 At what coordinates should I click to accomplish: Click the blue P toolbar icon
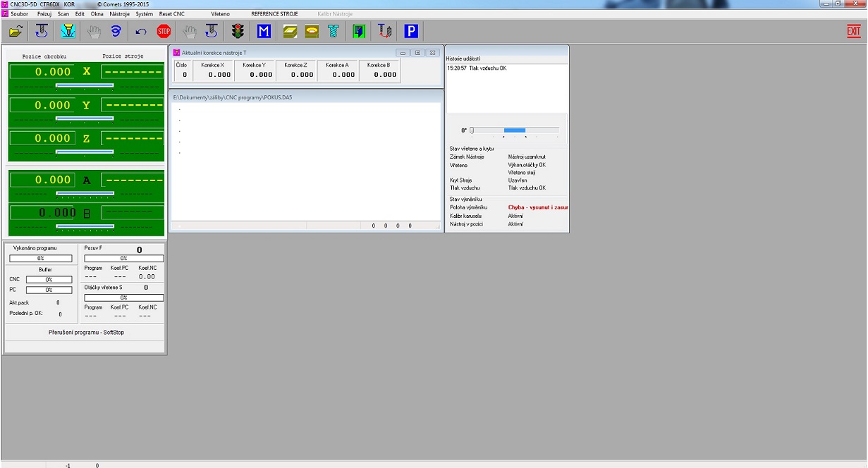click(x=411, y=31)
